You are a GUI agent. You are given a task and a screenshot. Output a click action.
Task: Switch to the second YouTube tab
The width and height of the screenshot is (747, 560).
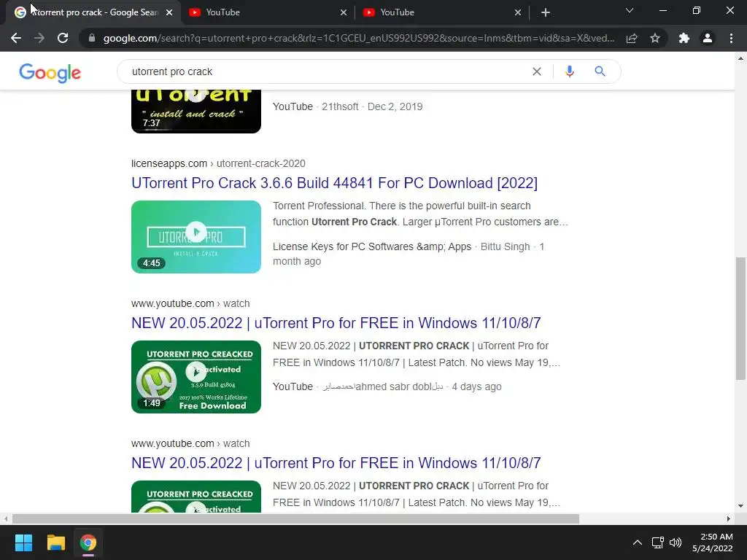coord(441,12)
